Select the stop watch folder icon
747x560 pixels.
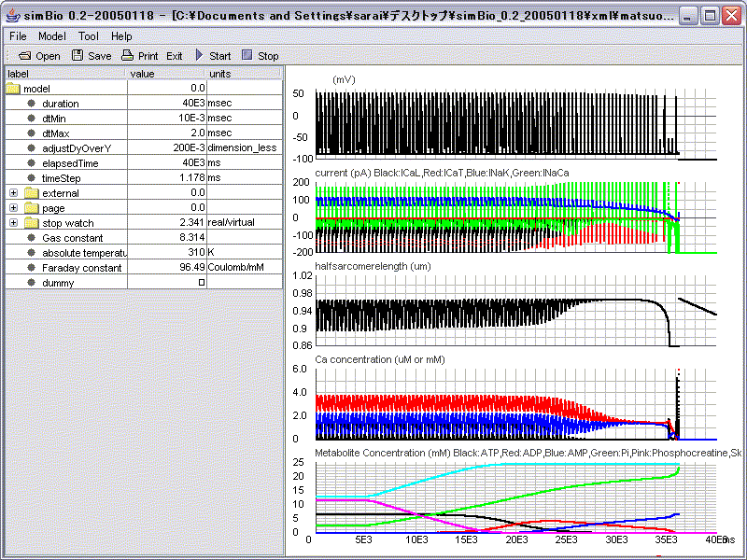coord(31,223)
